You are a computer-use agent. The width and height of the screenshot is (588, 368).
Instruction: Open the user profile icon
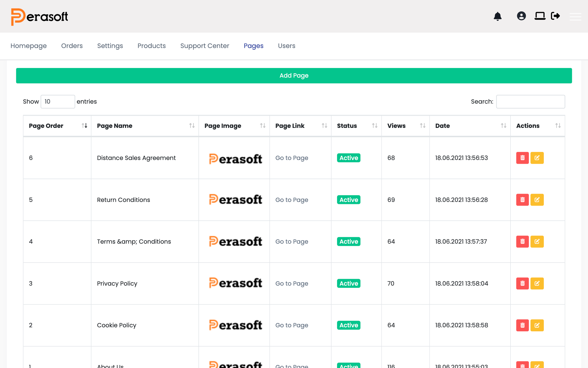point(521,16)
